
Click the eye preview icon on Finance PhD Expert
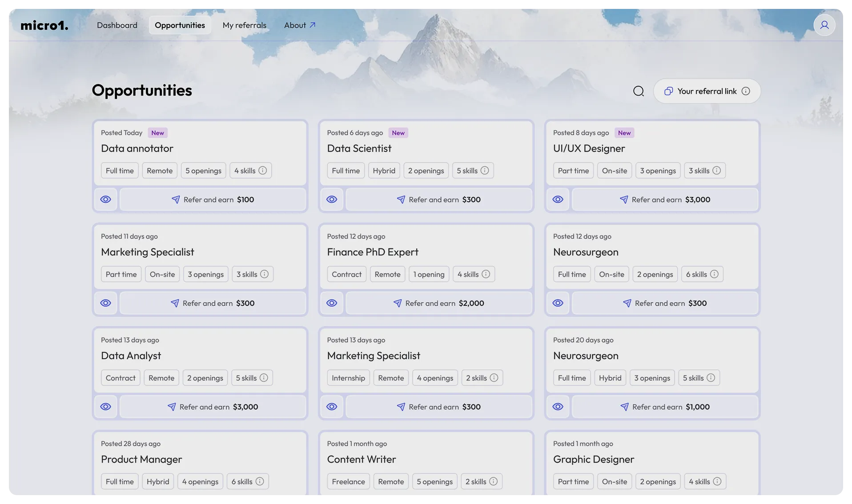(x=332, y=303)
